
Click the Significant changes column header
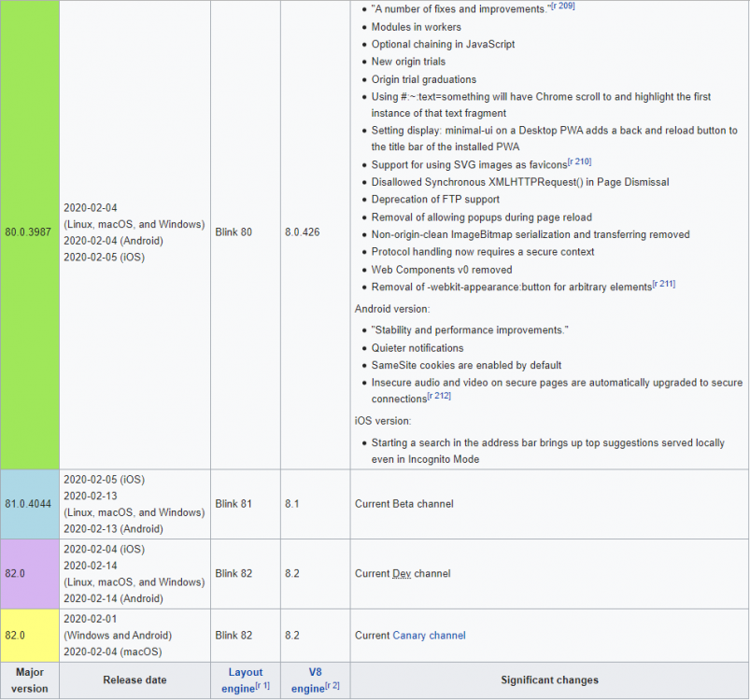pos(549,679)
